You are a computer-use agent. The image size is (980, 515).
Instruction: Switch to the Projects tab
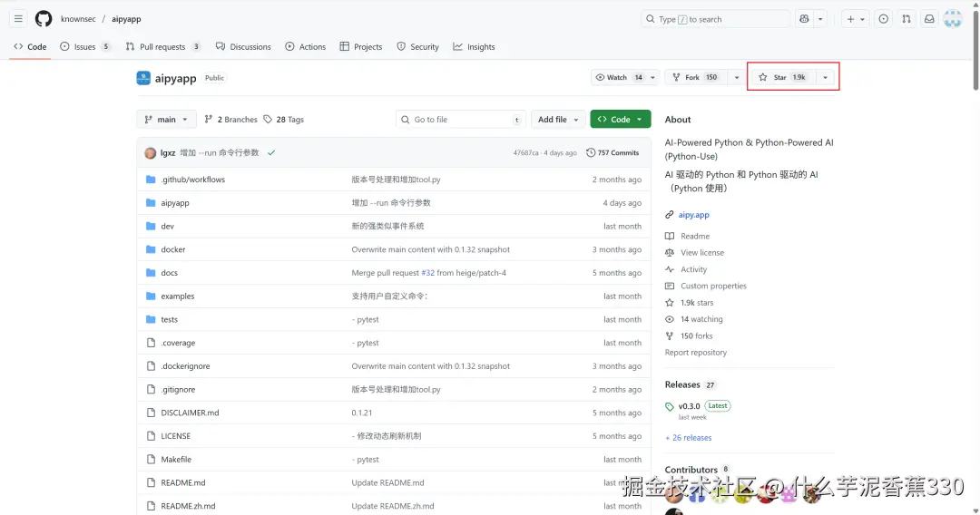[360, 47]
